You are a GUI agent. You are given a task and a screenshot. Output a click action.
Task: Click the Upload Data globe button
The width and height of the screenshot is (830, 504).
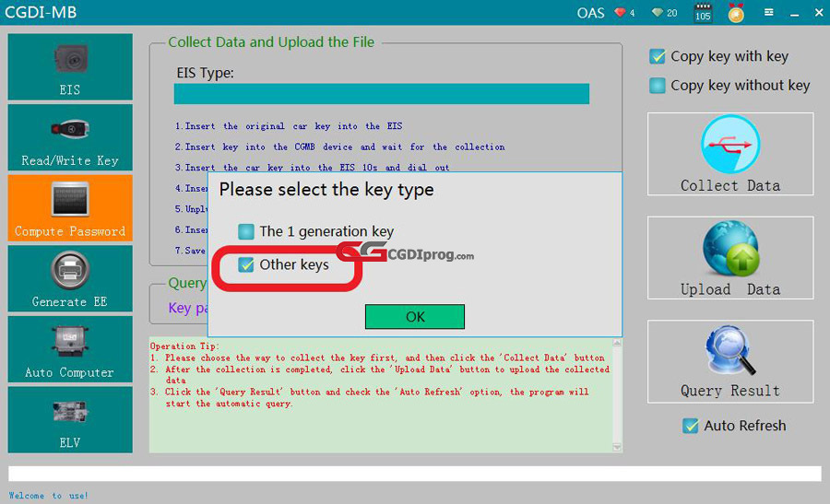730,258
